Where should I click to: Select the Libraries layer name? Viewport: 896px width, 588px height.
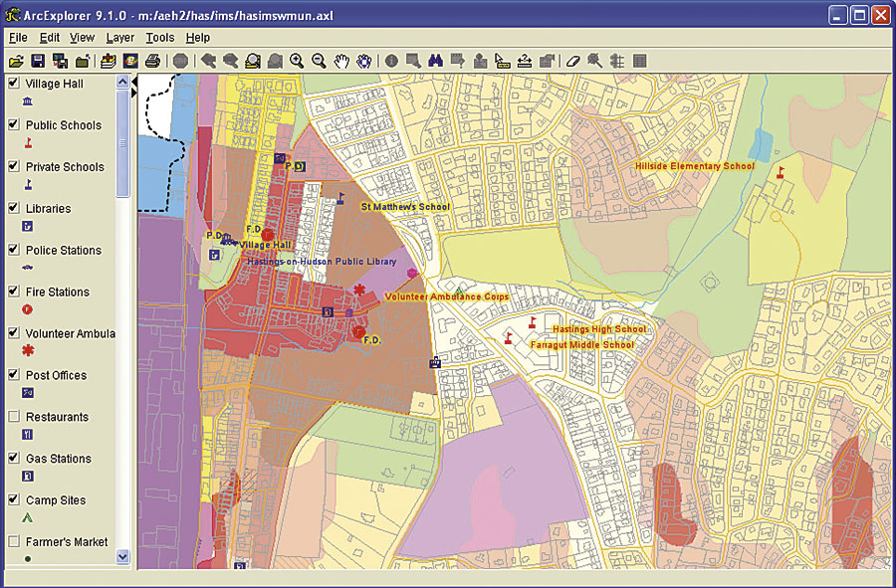click(48, 209)
